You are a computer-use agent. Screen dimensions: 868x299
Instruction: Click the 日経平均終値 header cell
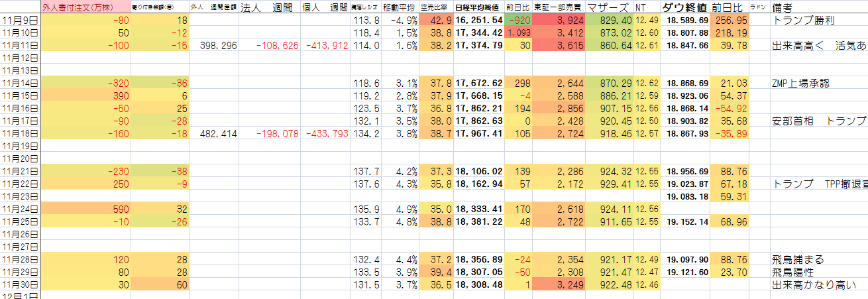tap(478, 7)
